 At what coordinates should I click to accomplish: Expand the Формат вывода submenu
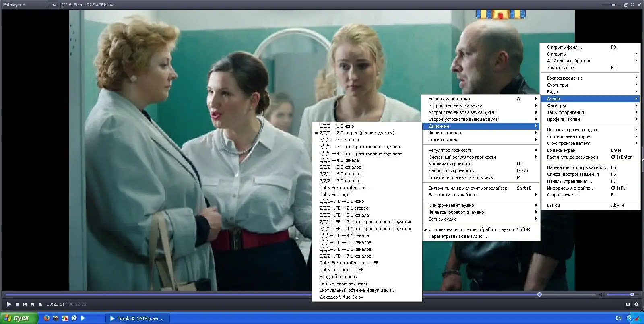click(x=481, y=133)
